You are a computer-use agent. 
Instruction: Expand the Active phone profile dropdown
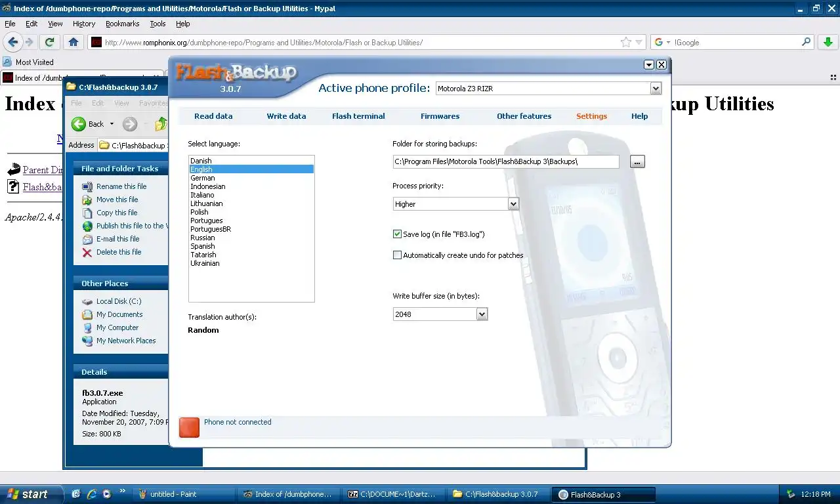(656, 88)
